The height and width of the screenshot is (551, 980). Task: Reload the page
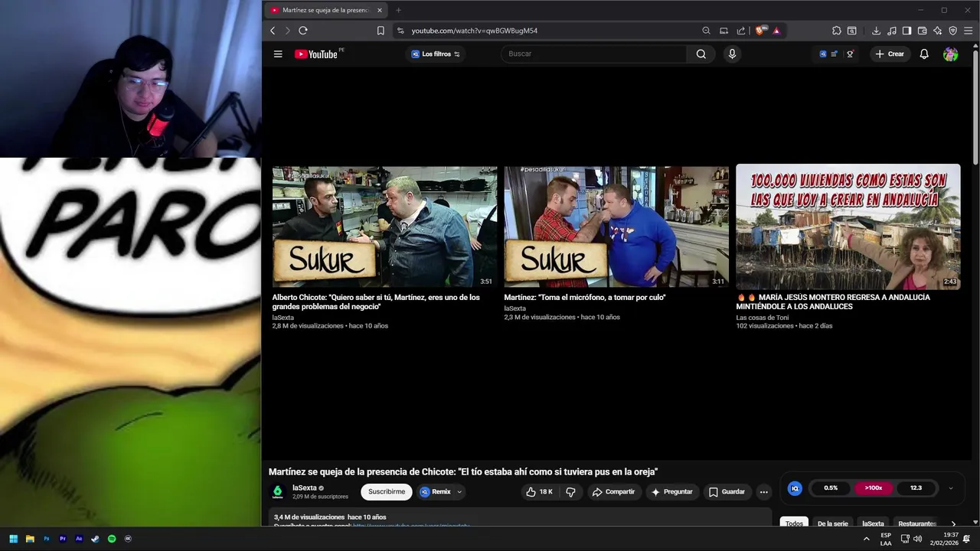coord(303,31)
